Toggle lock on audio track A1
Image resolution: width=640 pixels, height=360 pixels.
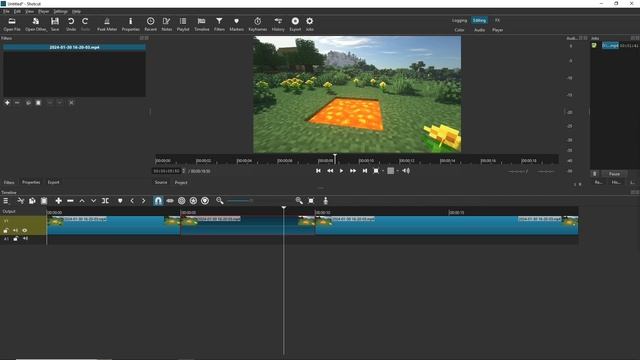pyautogui.click(x=16, y=239)
